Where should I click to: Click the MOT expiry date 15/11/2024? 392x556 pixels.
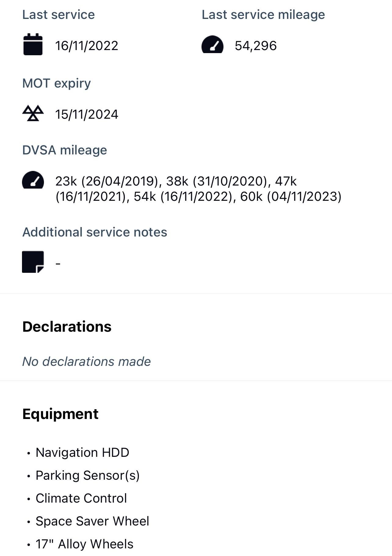86,114
